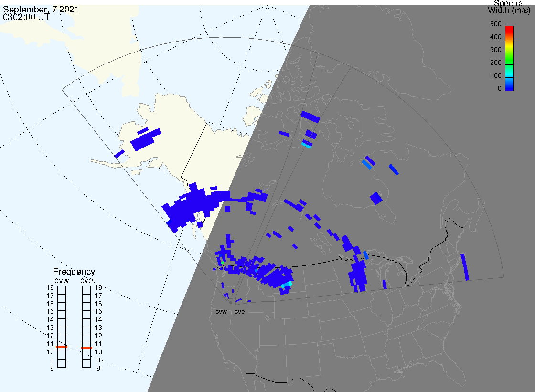Click the "September, 7 2021" date text
Image resolution: width=535 pixels, height=392 pixels.
[41, 9]
